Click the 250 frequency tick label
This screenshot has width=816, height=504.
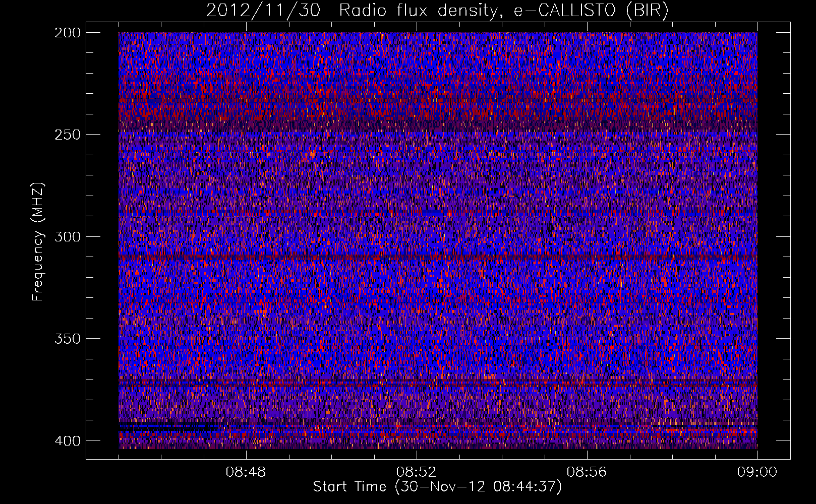point(68,135)
